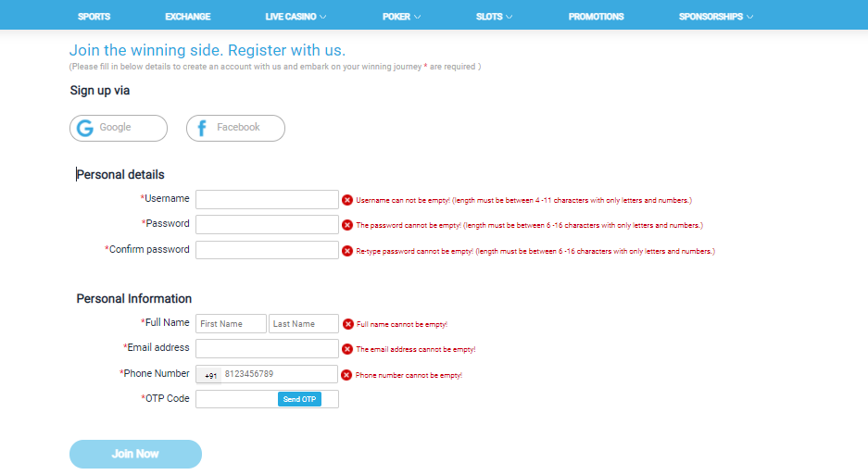The height and width of the screenshot is (475, 868).
Task: Navigate to the Promotions page
Action: [x=596, y=17]
